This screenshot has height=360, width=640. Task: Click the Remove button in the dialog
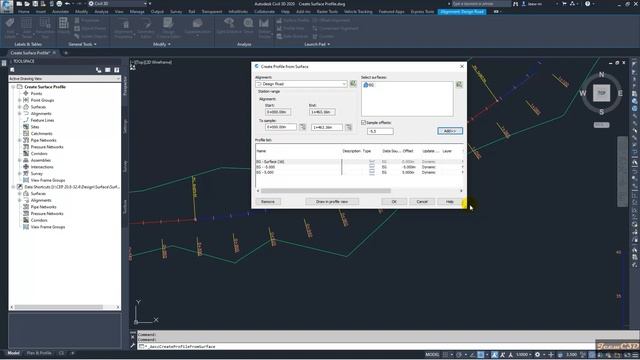[x=268, y=202]
